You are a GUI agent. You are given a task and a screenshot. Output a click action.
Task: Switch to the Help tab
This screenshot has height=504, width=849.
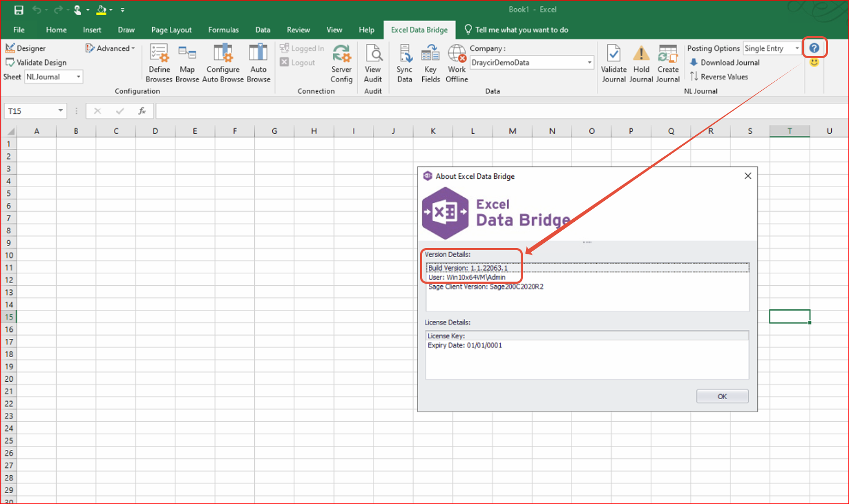(x=367, y=30)
